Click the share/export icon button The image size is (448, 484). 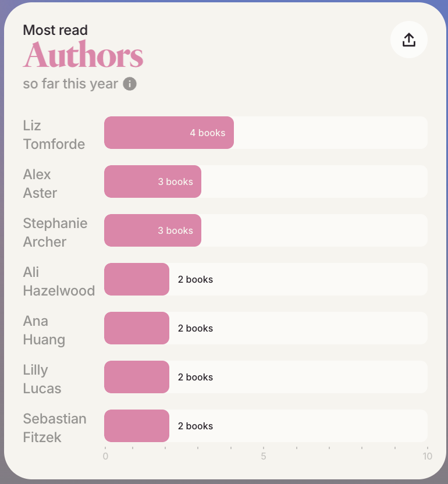(409, 40)
